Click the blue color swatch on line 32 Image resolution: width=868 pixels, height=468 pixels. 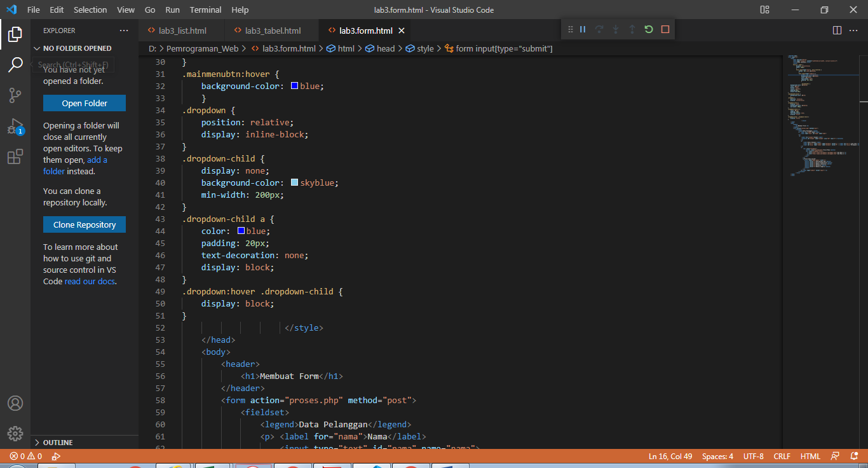[293, 86]
